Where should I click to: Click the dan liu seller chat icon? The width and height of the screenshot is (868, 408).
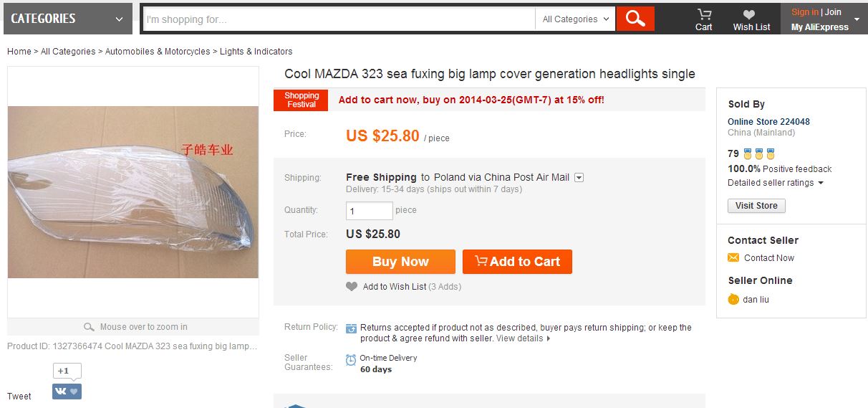[x=733, y=300]
